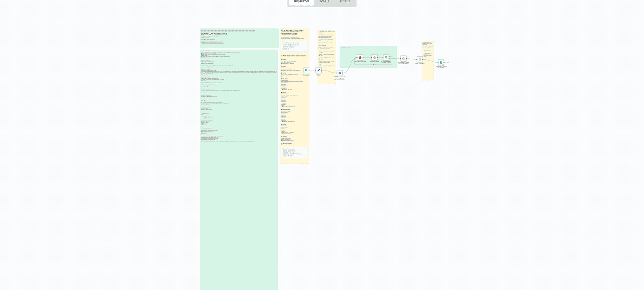Click the Full Example code block
This screenshot has width=644, height=290.
[x=294, y=152]
